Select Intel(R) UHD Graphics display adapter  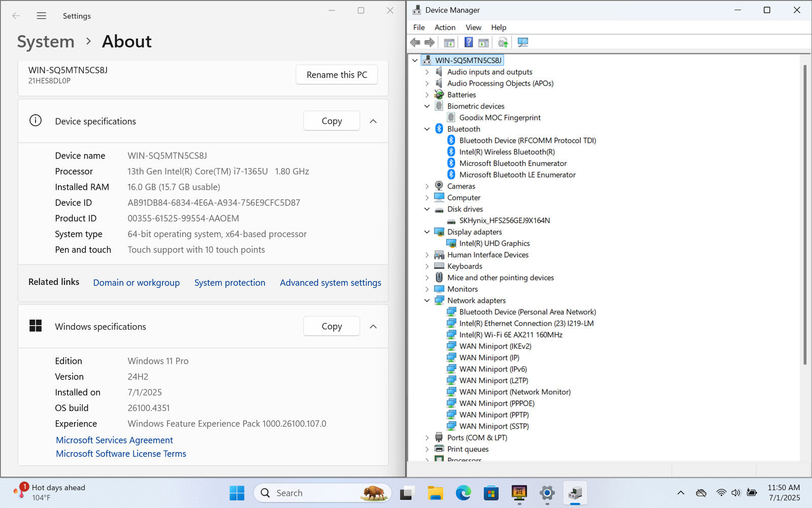pos(494,243)
